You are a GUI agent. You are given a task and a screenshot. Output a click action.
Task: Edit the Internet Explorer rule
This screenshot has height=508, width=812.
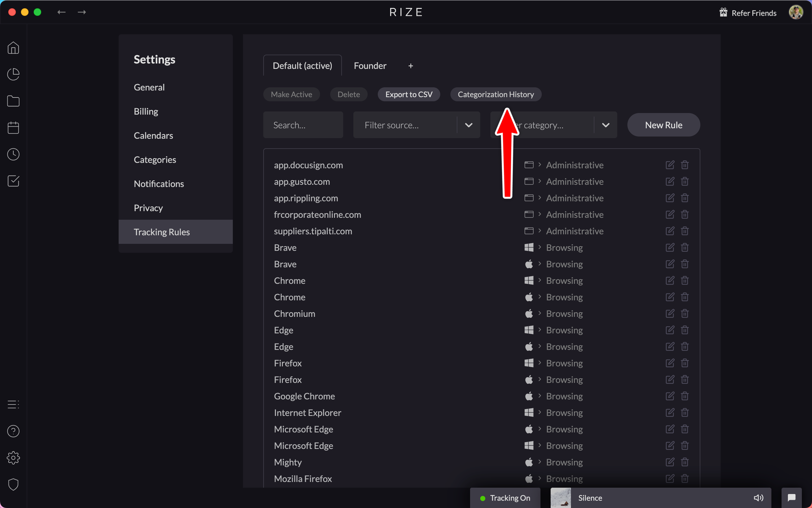click(x=670, y=412)
